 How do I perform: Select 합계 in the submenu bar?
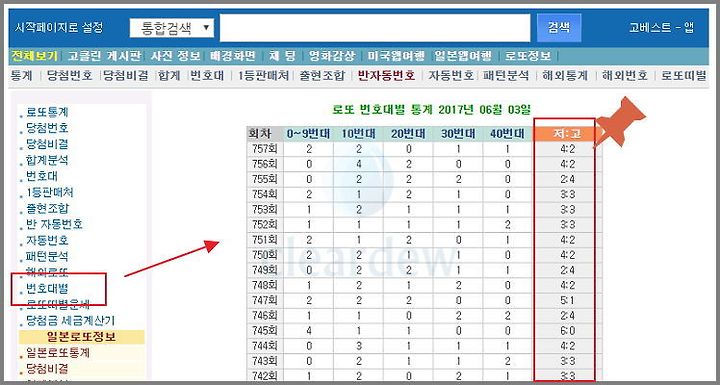point(169,75)
